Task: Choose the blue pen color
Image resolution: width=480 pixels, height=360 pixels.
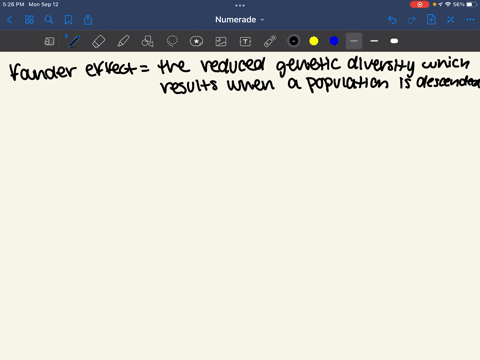Action: tap(334, 41)
